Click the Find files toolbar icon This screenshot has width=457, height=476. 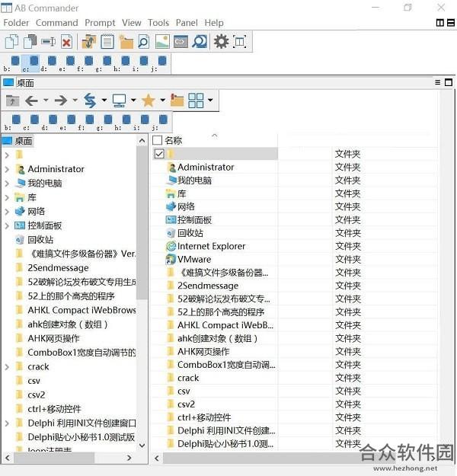(x=200, y=42)
